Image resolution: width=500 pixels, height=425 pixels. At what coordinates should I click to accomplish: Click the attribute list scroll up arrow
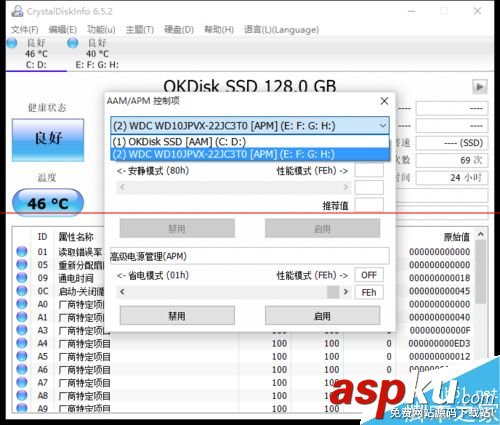pos(481,234)
